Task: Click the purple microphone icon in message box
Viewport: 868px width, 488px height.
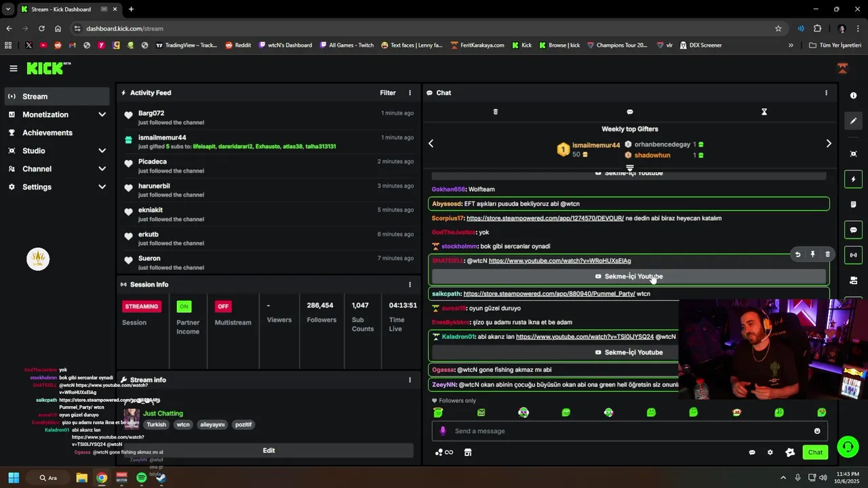Action: pyautogui.click(x=443, y=431)
